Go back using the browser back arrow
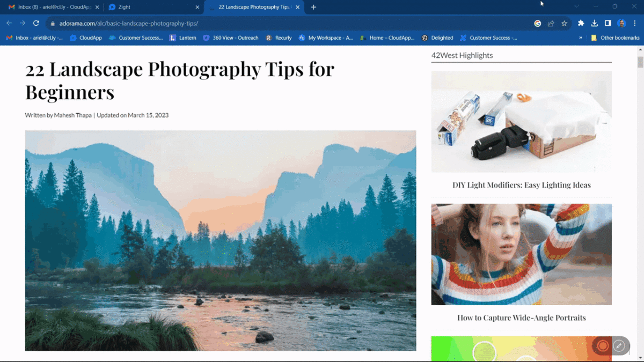 pyautogui.click(x=9, y=23)
